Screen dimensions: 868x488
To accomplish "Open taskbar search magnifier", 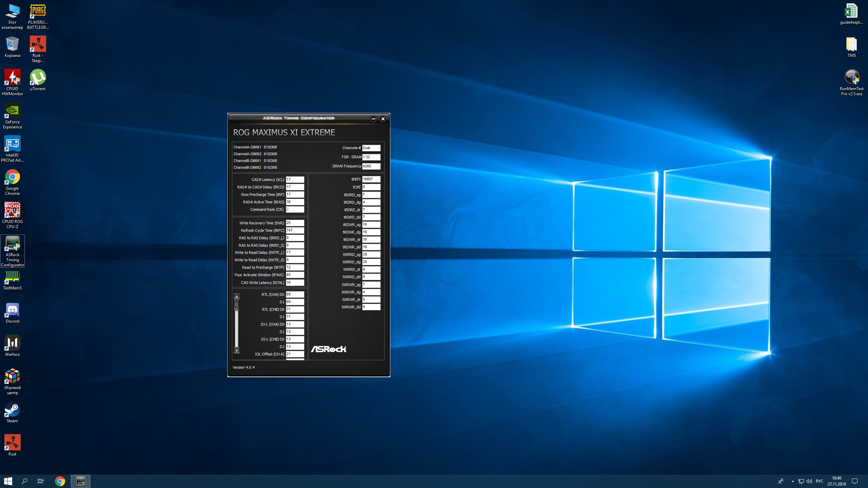I will click(24, 481).
